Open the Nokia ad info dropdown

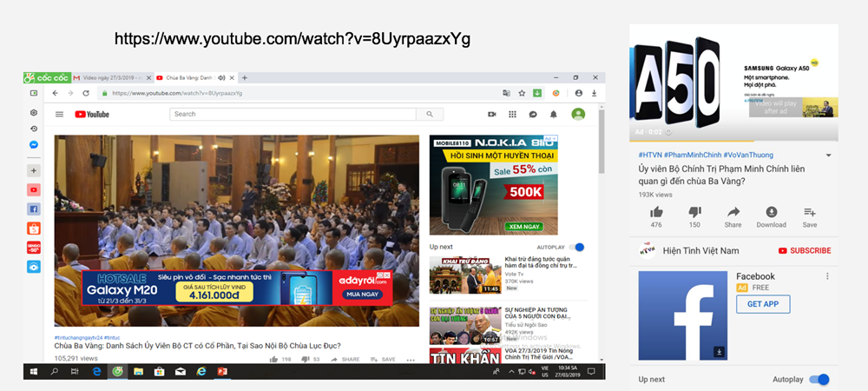coord(551,138)
